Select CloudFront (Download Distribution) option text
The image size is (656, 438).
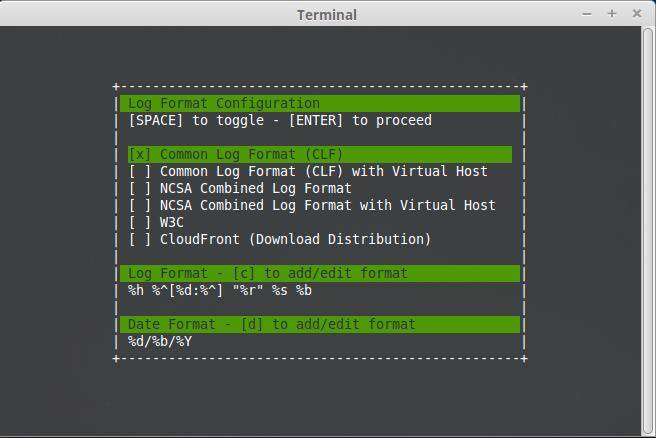tap(295, 240)
